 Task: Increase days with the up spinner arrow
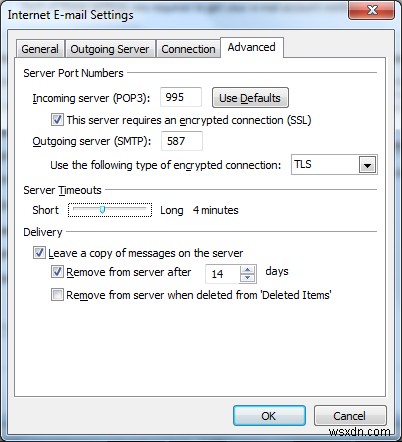pyautogui.click(x=247, y=269)
